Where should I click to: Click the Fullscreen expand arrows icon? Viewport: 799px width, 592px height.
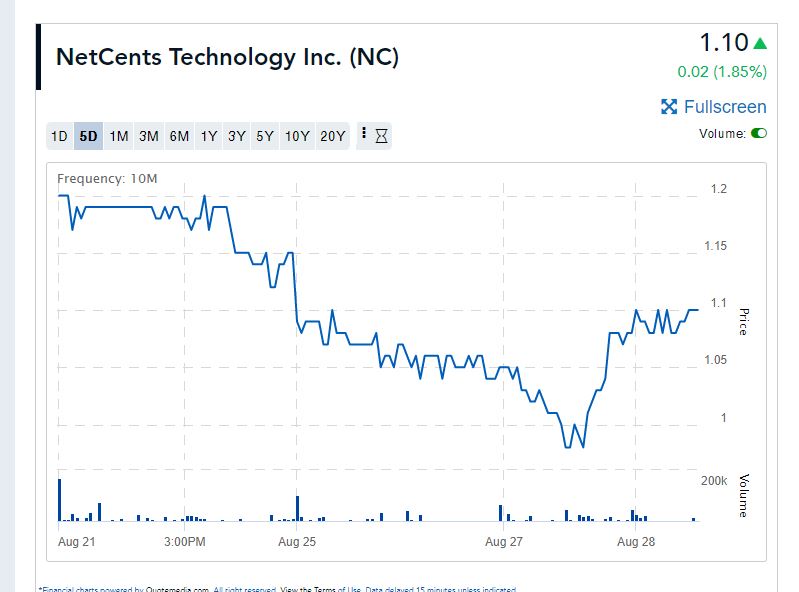669,107
